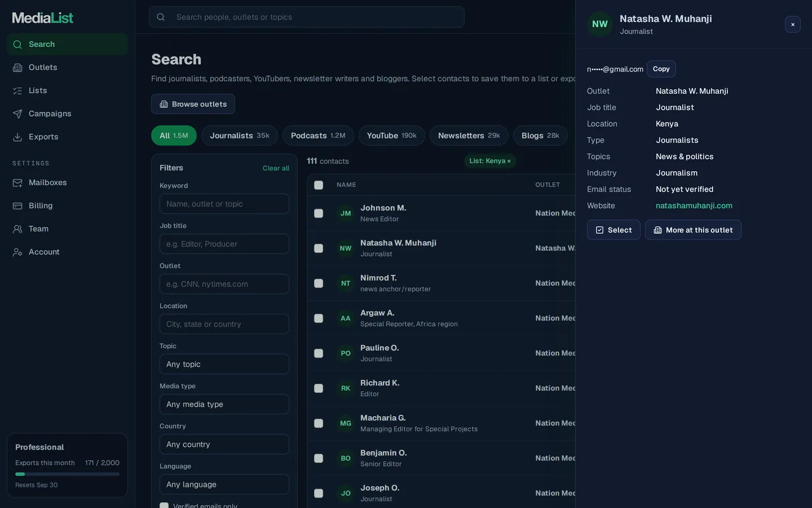Screen dimensions: 812x508
Task: Open the Any language dropdown
Action: tap(224, 484)
